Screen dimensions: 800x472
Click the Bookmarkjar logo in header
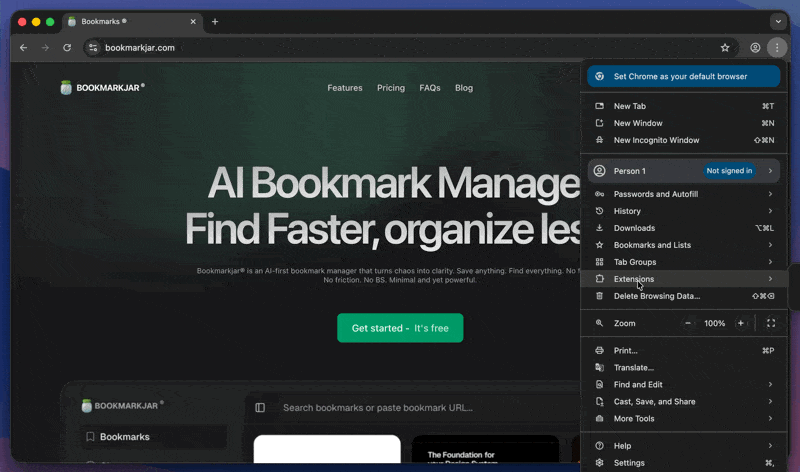click(x=103, y=88)
